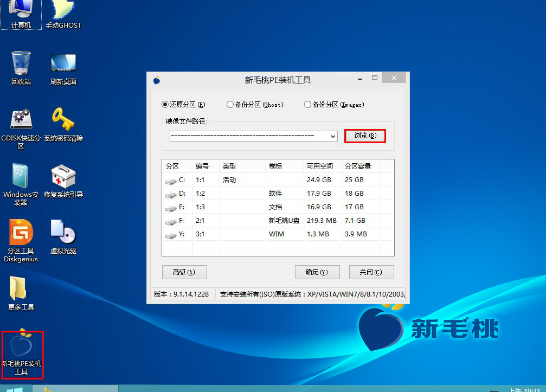Click the 版本：9.1.14.1228 status text

point(182,294)
